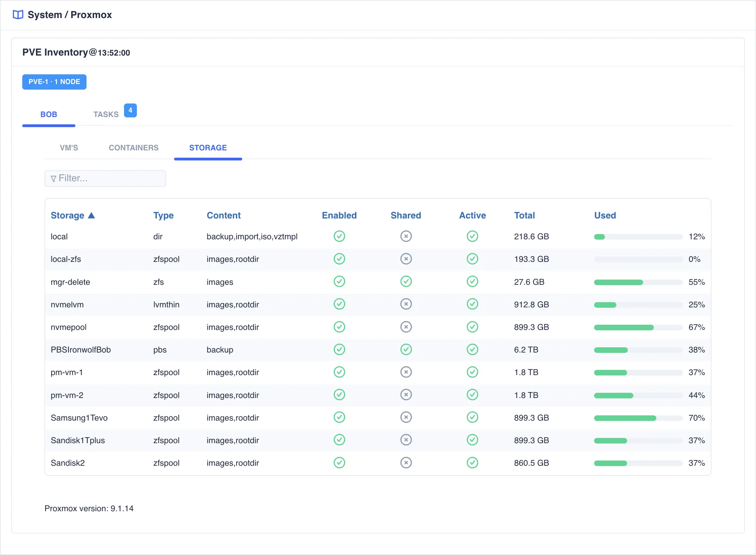Sort by the Storage column header
This screenshot has height=555, width=756.
tap(73, 215)
